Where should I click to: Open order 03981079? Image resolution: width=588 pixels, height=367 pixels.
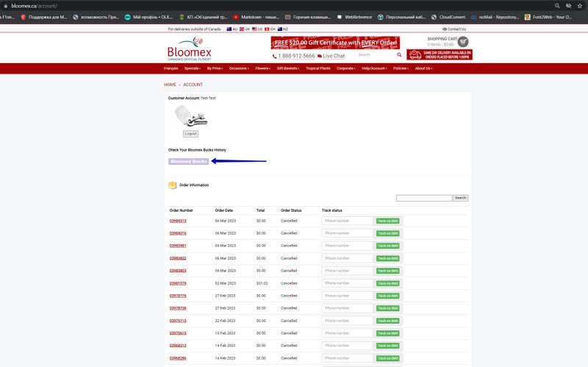pos(178,283)
